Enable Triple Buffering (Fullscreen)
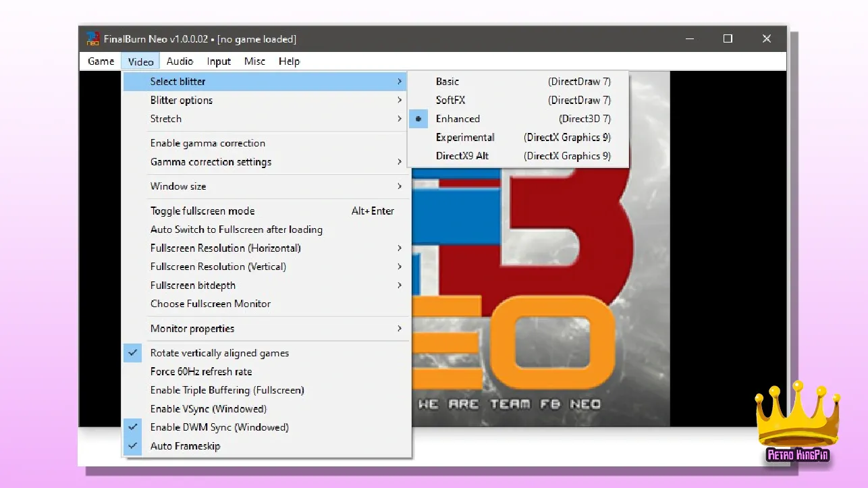The image size is (868, 488). click(x=265, y=390)
